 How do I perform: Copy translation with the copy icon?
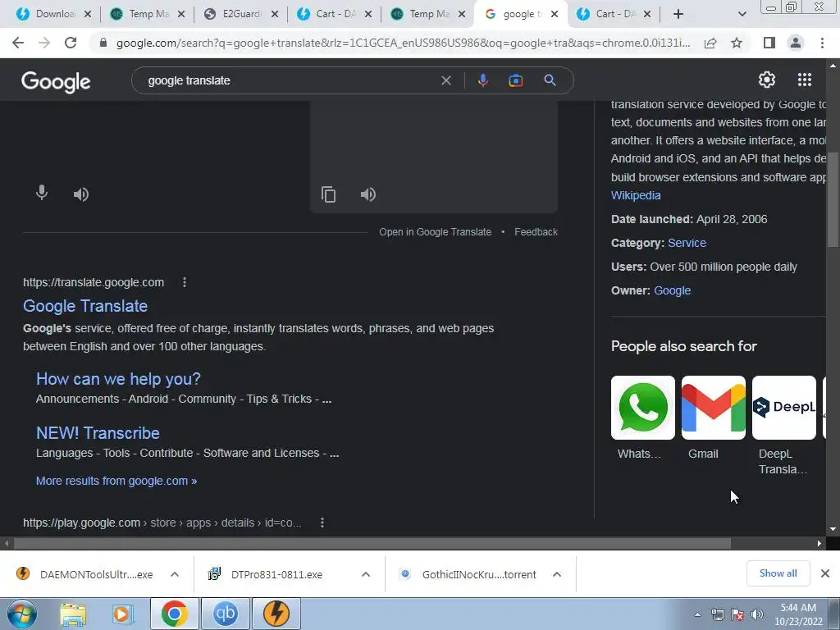(328, 194)
